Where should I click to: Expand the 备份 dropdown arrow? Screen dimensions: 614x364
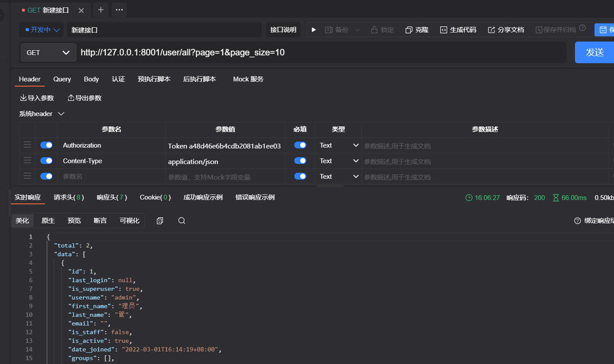(357, 30)
